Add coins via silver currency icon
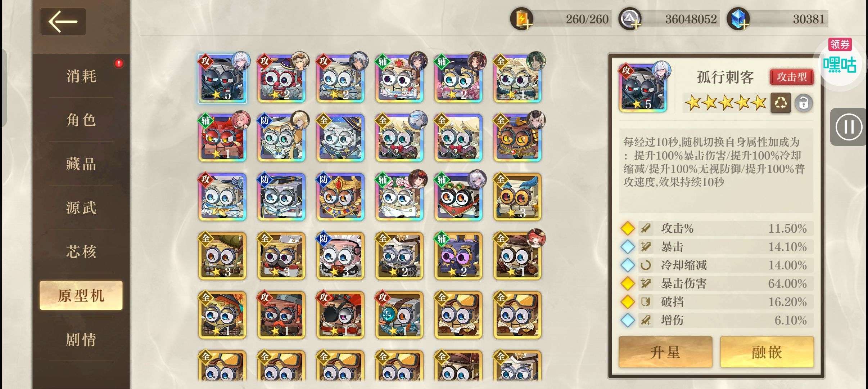 630,19
